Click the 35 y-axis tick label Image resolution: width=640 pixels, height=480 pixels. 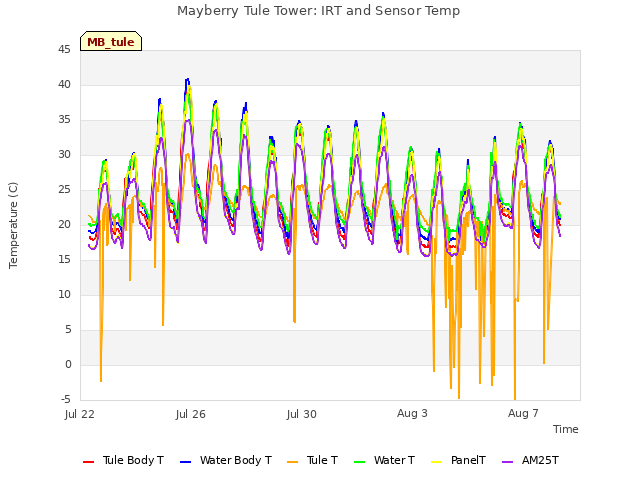click(x=64, y=120)
